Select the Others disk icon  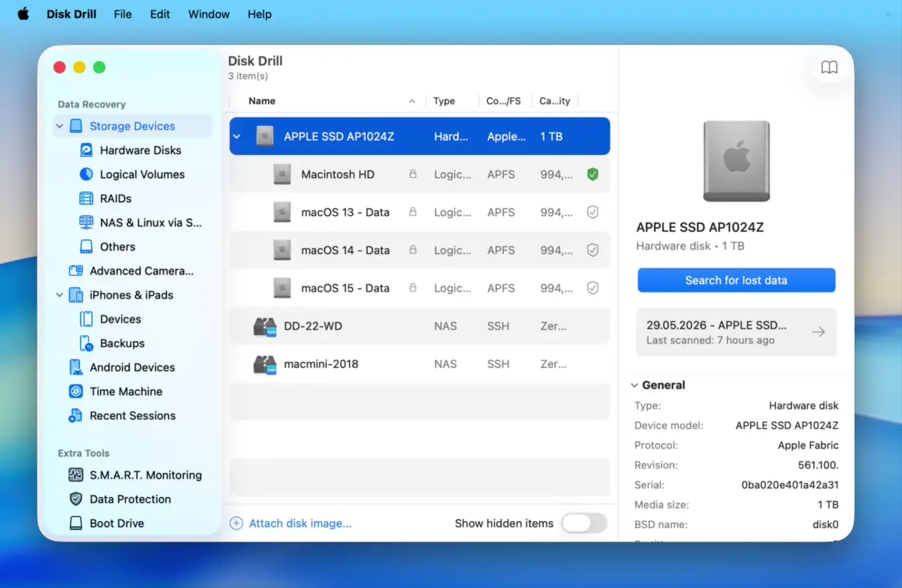[x=86, y=246]
